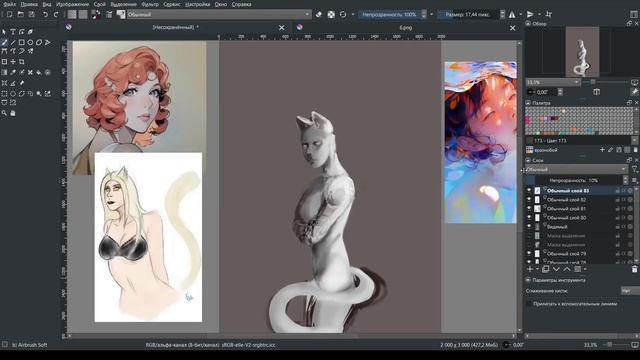Enable snap to assistants checkbox
640x360 pixels.
tap(529, 304)
